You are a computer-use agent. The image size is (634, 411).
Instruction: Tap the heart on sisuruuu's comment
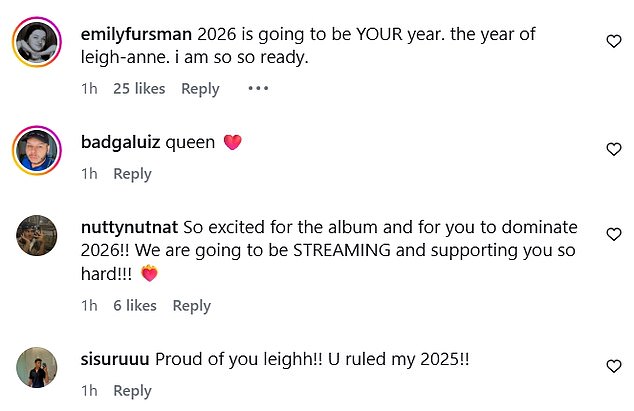614,366
